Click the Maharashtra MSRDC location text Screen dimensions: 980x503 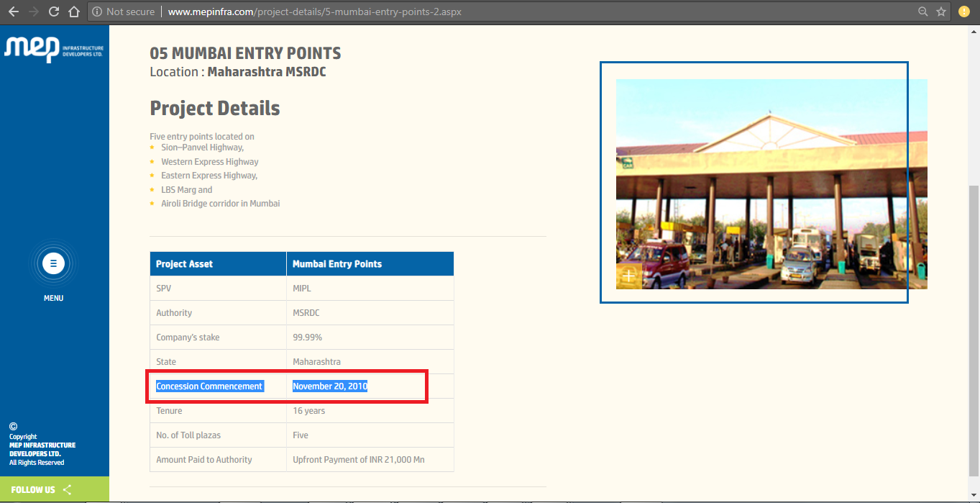pos(267,72)
